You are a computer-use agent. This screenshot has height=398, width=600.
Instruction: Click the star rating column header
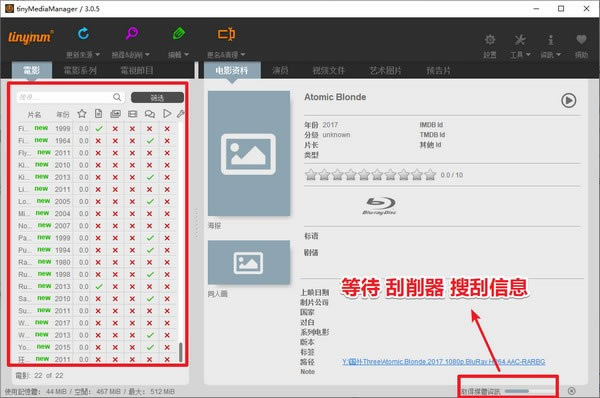pos(82,114)
